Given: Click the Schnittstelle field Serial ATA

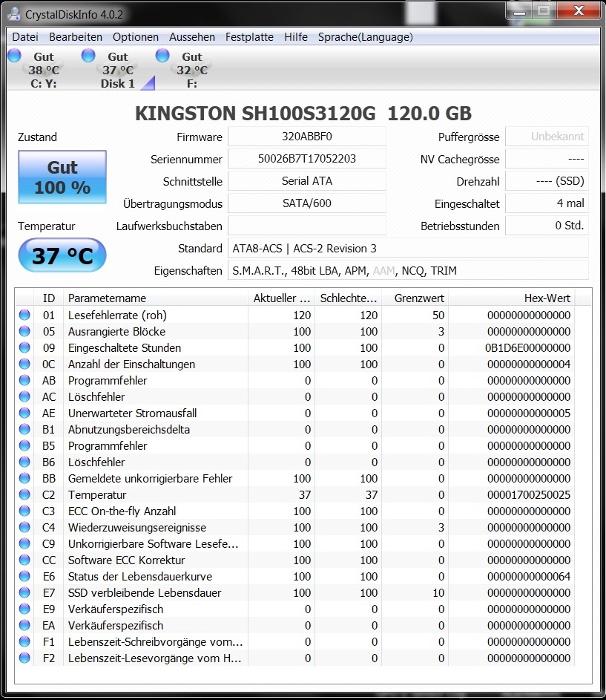Looking at the screenshot, I should [307, 181].
